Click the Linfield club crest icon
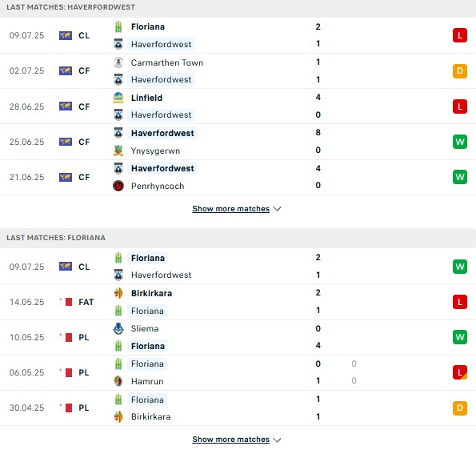 pyautogui.click(x=118, y=98)
